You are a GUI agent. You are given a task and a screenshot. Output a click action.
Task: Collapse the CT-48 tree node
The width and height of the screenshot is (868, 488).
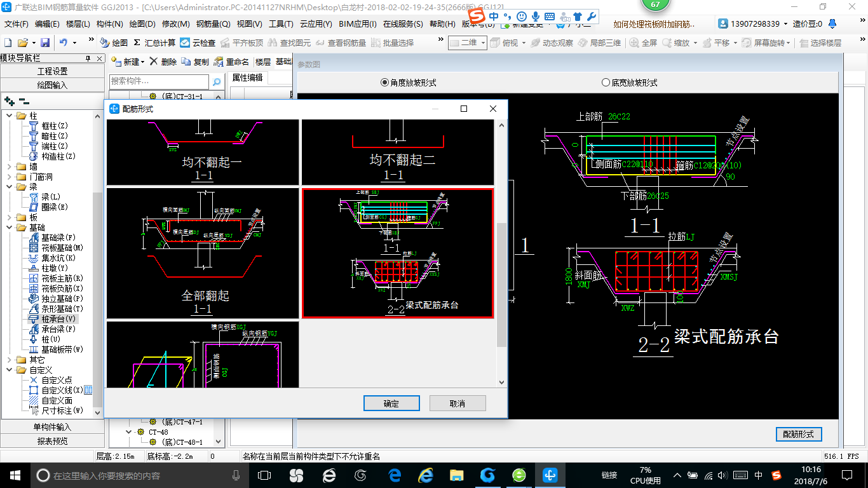click(x=129, y=432)
